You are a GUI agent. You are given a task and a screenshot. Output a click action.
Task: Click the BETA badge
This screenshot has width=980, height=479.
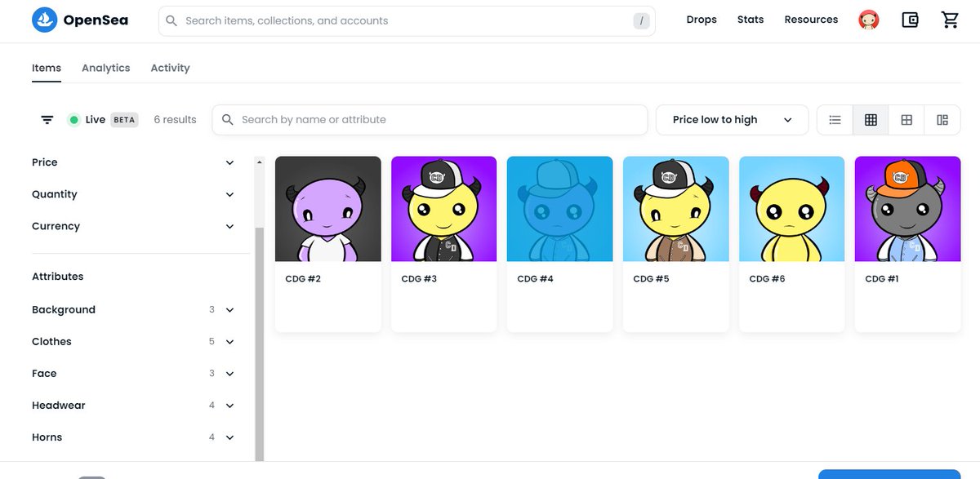coord(124,120)
